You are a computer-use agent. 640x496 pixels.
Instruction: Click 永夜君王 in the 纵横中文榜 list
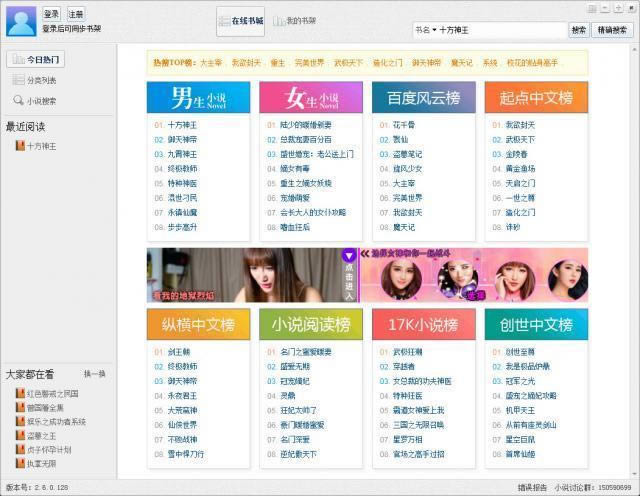pos(182,396)
